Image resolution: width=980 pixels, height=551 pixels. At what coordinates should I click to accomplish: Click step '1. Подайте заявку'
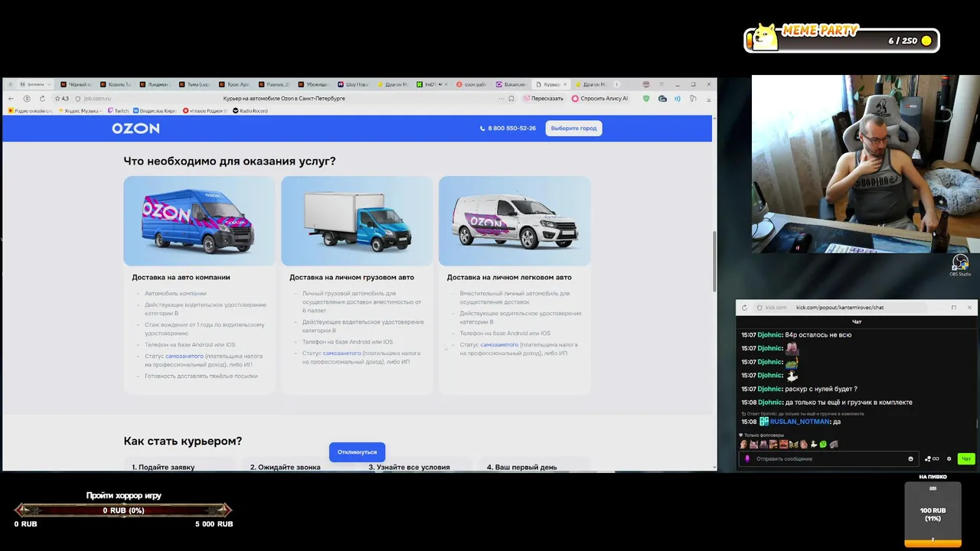pos(163,467)
